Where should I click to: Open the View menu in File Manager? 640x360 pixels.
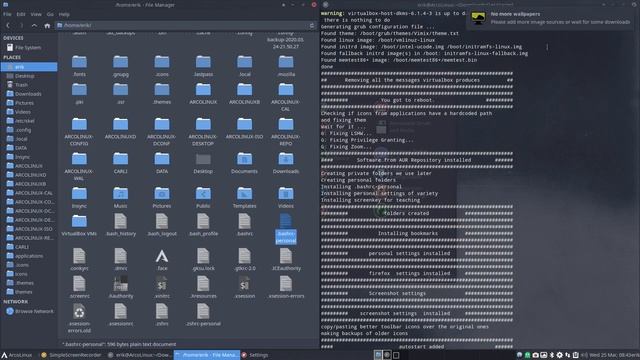36,14
